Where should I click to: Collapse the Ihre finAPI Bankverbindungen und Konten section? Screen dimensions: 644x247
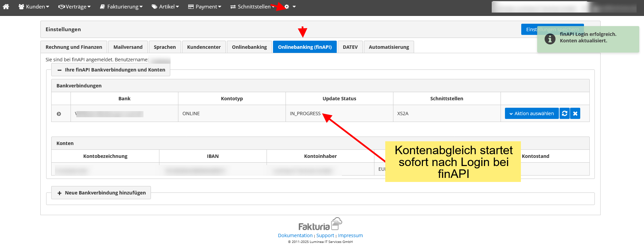pyautogui.click(x=111, y=70)
